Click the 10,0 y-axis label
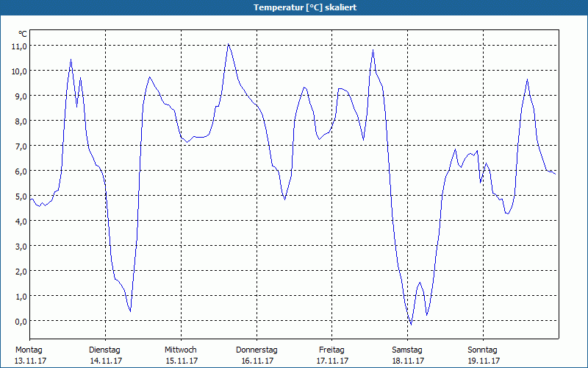This screenshot has width=588, height=368. 19,71
